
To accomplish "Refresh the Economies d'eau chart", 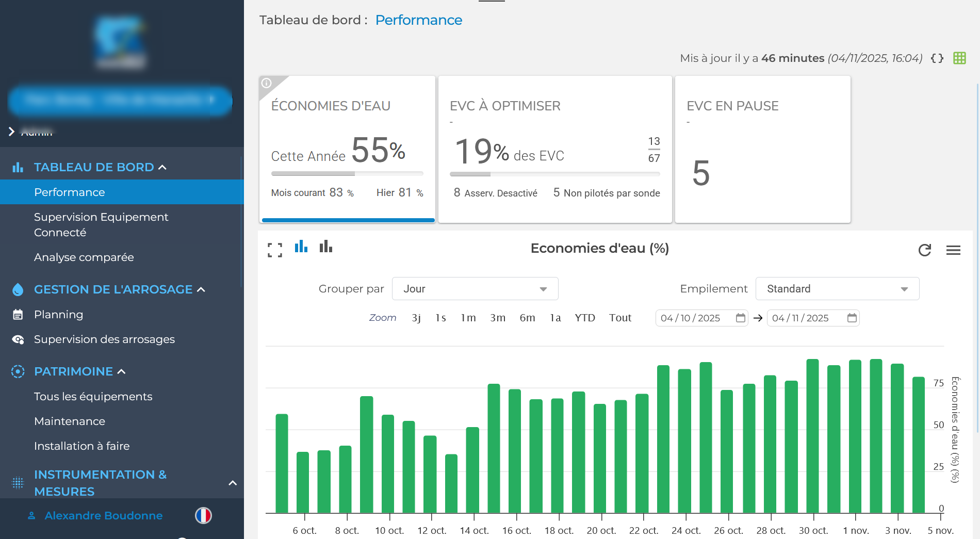I will pos(924,250).
